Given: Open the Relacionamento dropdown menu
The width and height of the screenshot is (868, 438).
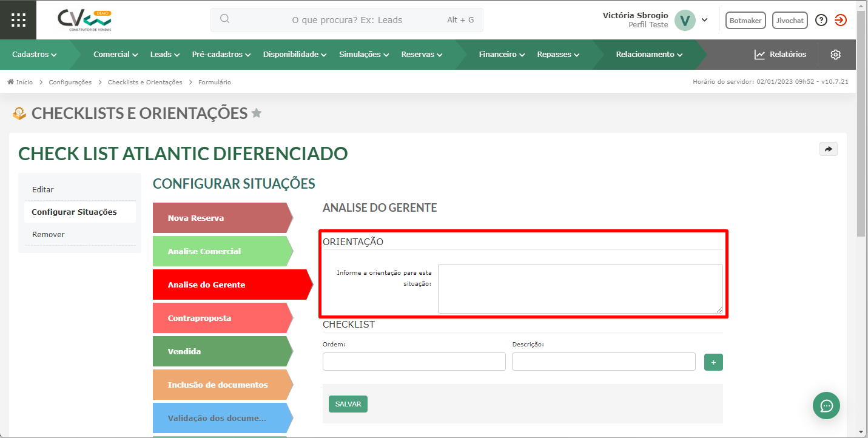Looking at the screenshot, I should pos(650,55).
